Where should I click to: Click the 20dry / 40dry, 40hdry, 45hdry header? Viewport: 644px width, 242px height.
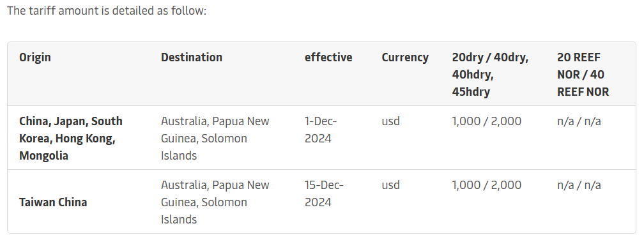coord(490,75)
